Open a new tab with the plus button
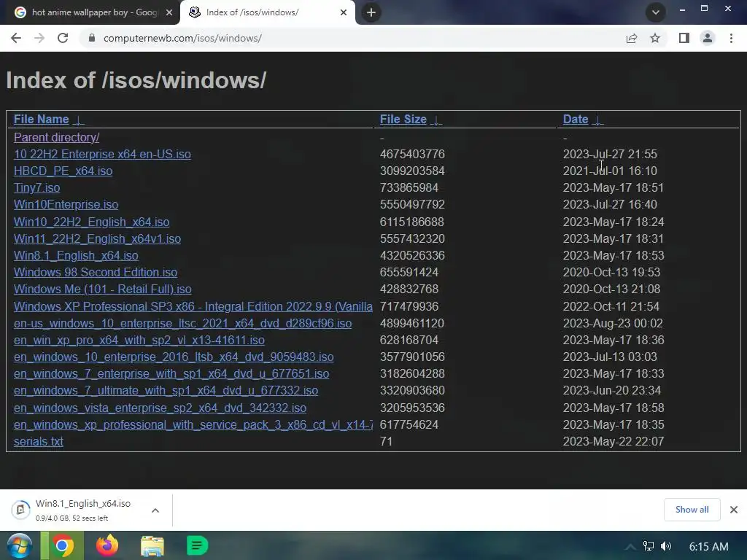This screenshot has height=560, width=747. (x=371, y=12)
